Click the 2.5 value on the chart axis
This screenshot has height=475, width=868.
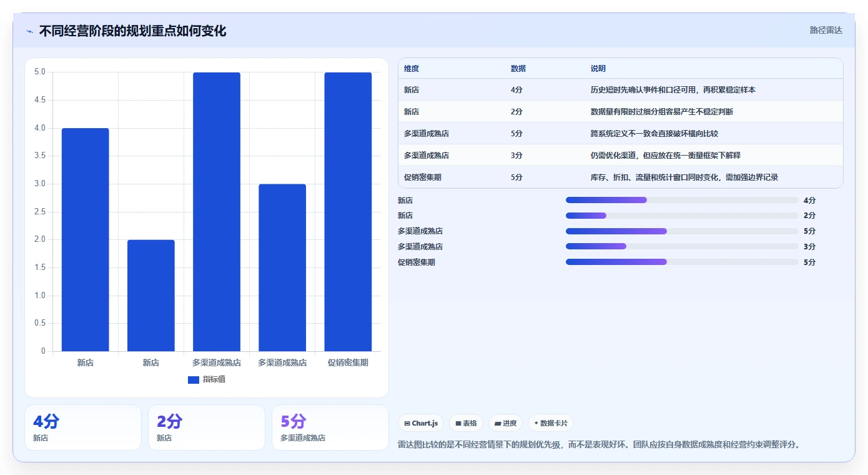pyautogui.click(x=40, y=212)
